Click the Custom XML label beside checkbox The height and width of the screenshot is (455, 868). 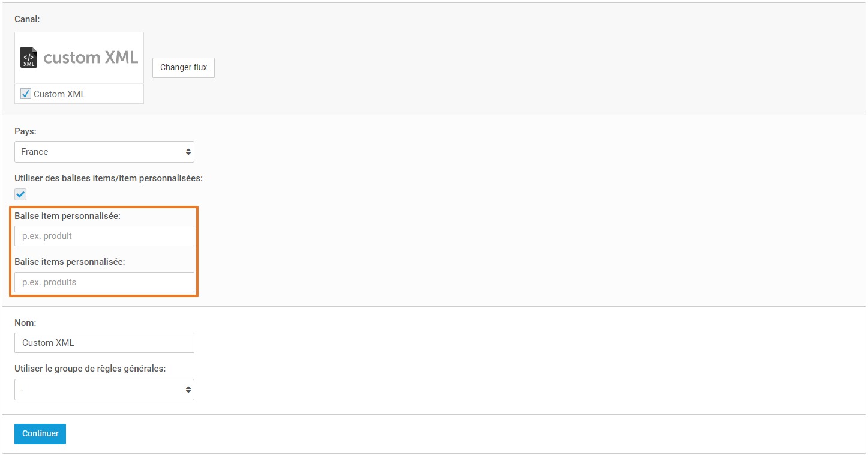tap(59, 94)
